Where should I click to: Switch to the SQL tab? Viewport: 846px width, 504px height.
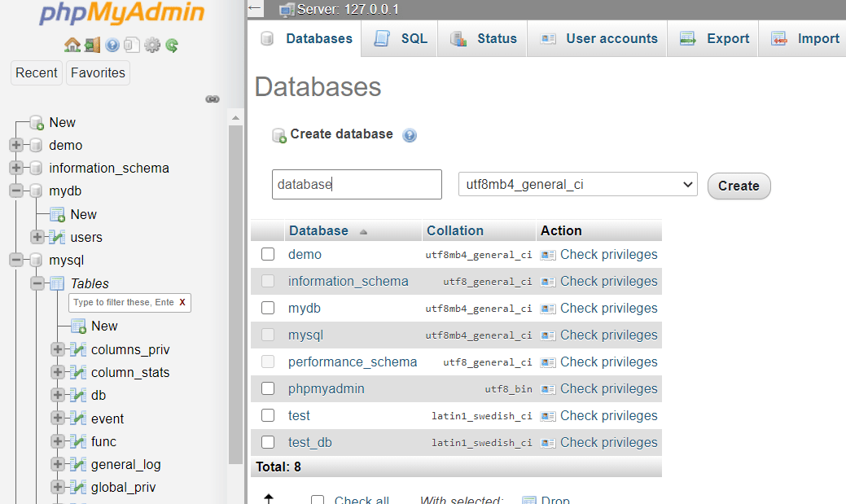pos(401,39)
